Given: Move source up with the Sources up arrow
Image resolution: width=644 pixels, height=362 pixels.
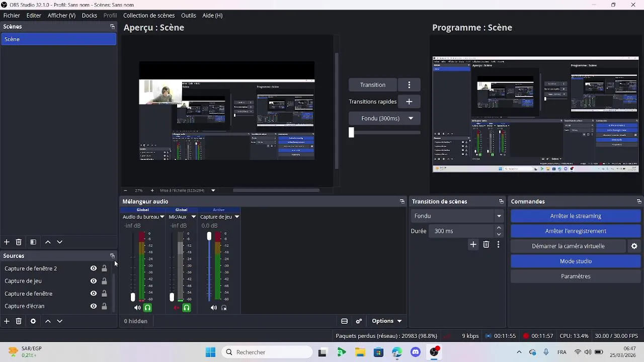Looking at the screenshot, I should (48, 321).
